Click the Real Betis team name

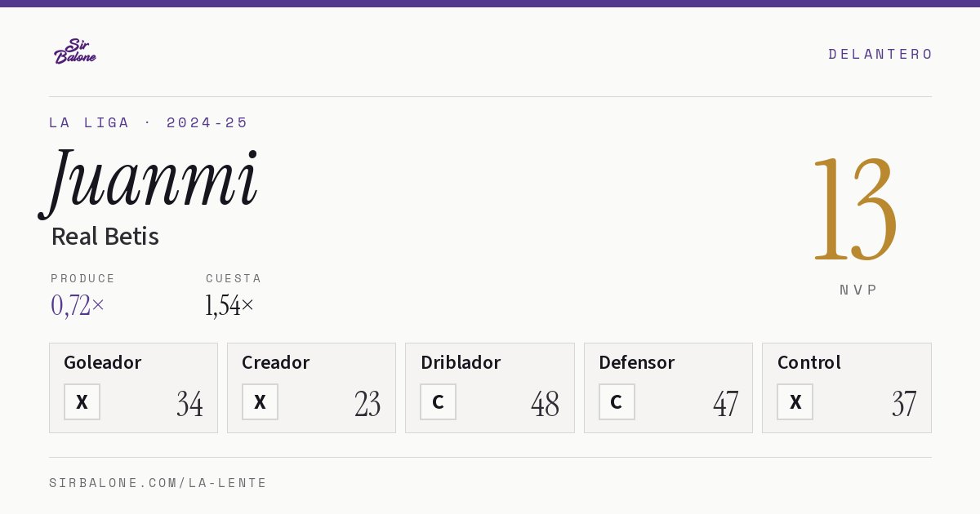pos(105,237)
